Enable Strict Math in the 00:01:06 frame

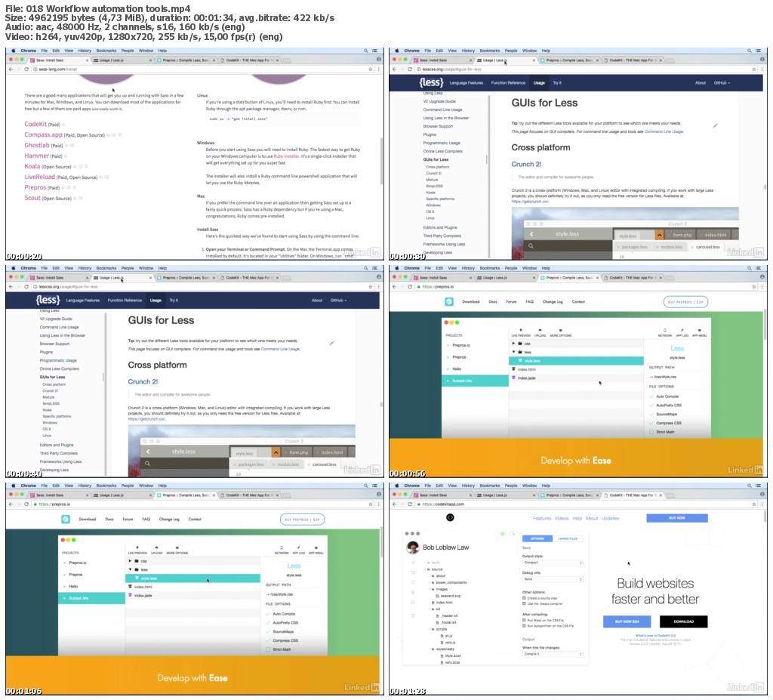pyautogui.click(x=268, y=649)
